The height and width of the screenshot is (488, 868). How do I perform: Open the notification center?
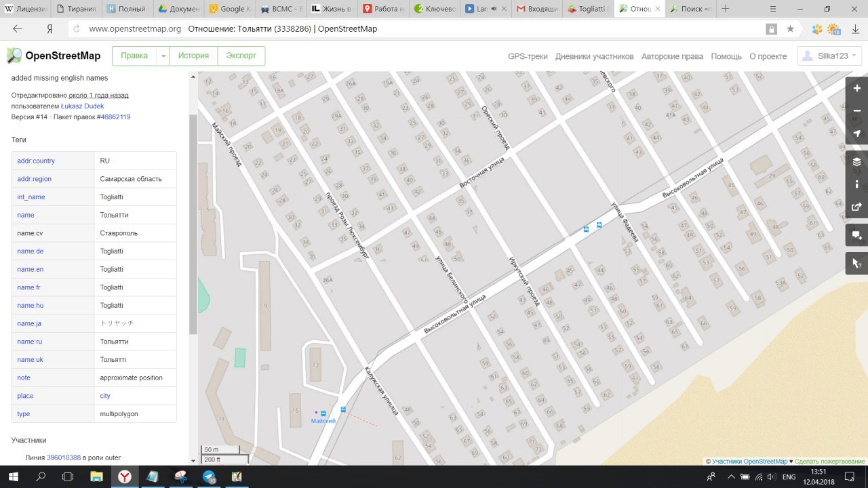click(849, 476)
